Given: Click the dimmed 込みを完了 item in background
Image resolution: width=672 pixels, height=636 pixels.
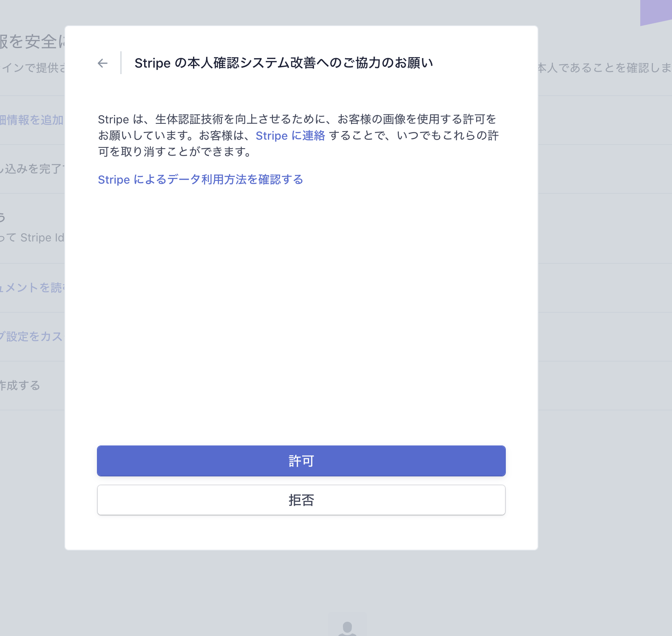Looking at the screenshot, I should [x=32, y=169].
